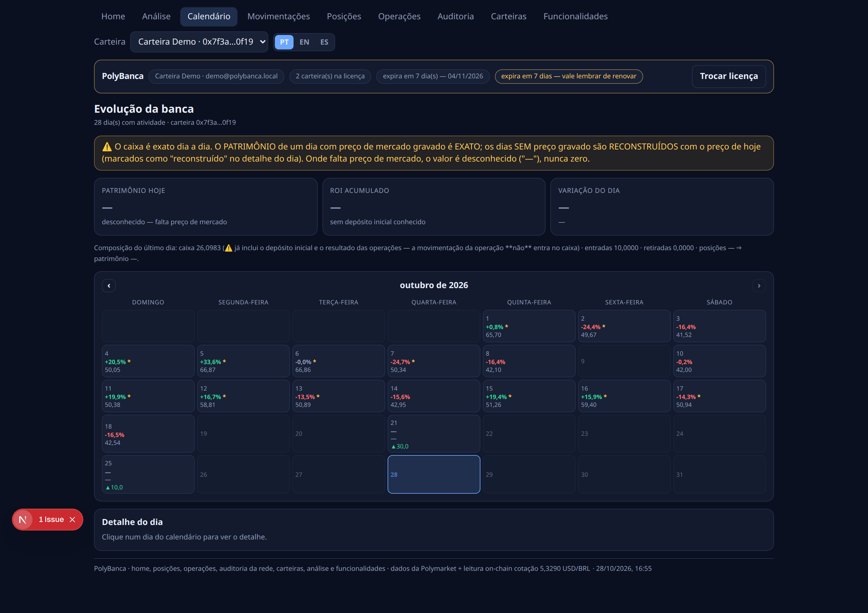Open the Funcionalidades tab

575,17
